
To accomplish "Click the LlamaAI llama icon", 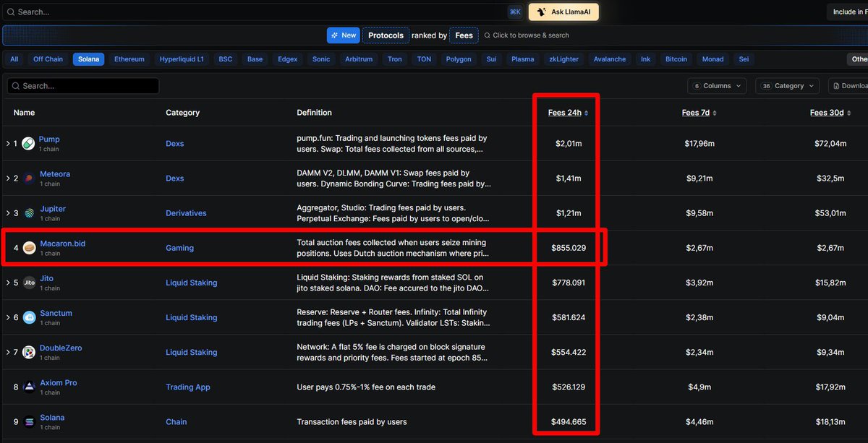I will coord(541,12).
